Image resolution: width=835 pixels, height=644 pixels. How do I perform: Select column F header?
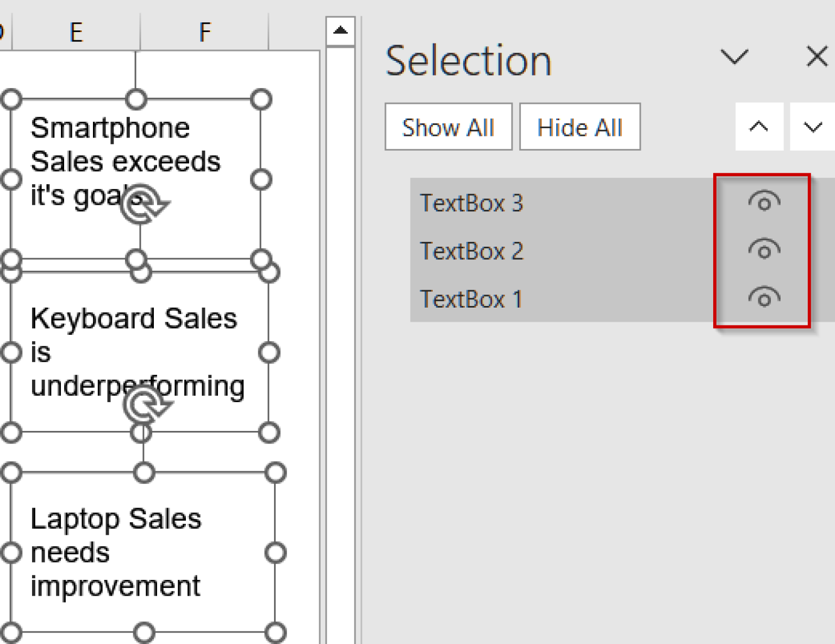point(205,31)
